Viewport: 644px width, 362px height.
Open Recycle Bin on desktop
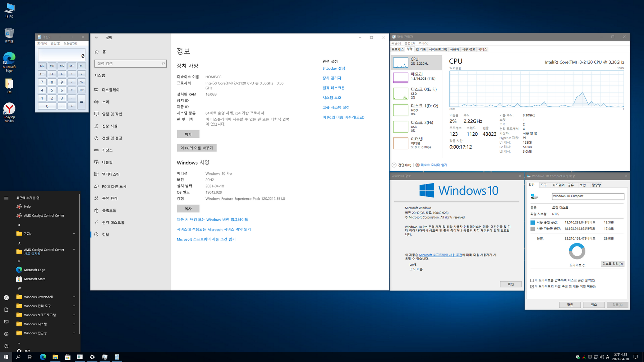9,35
